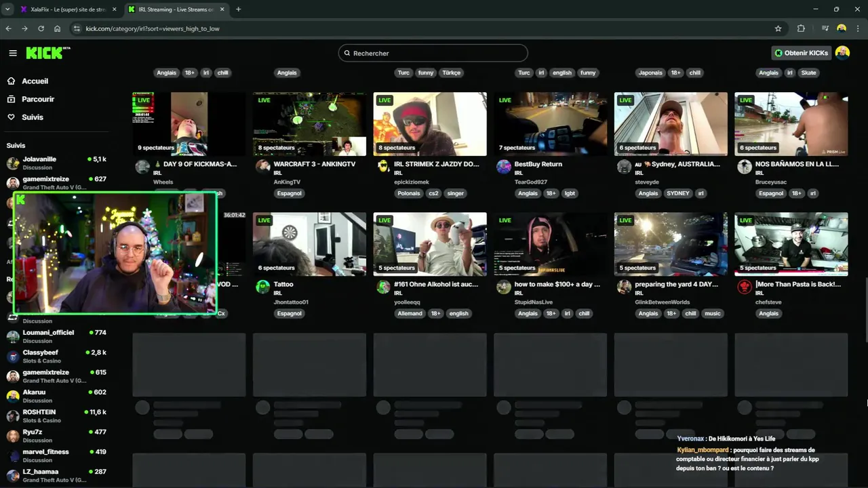Click the marvel_fitness avatar in sidebar
The width and height of the screenshot is (868, 488).
pos(13,455)
